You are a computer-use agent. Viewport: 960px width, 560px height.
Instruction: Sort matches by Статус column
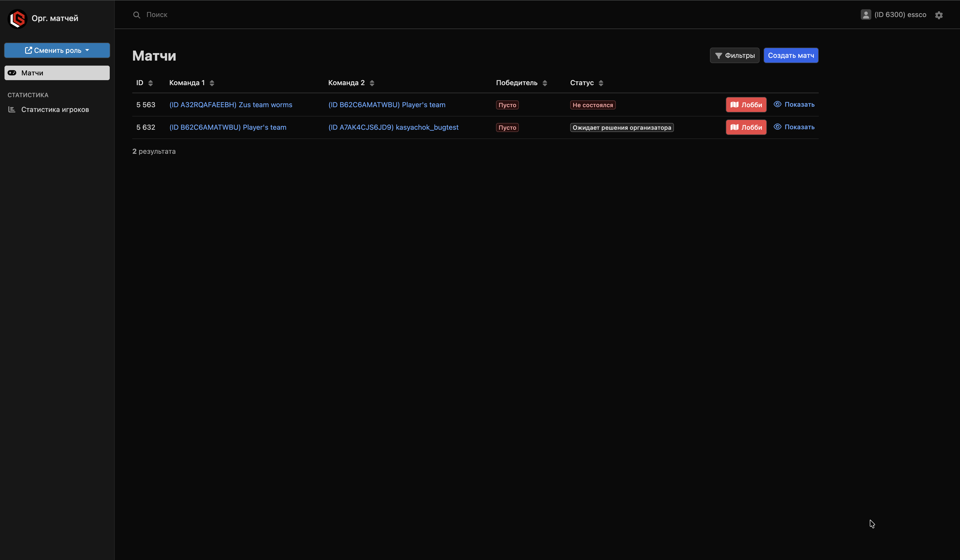[601, 83]
